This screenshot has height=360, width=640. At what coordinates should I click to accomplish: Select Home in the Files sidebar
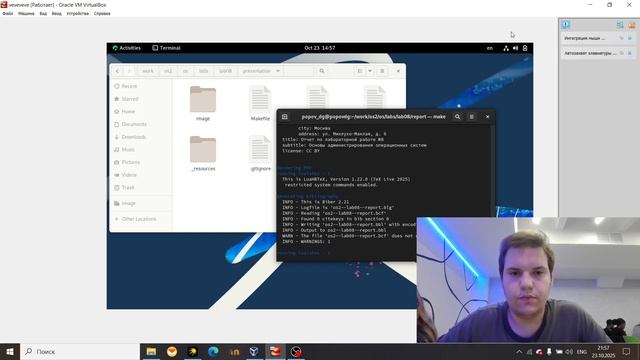coord(141,111)
